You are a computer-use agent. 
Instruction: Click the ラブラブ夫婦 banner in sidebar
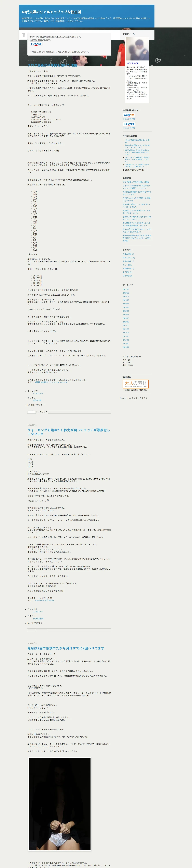(129, 124)
